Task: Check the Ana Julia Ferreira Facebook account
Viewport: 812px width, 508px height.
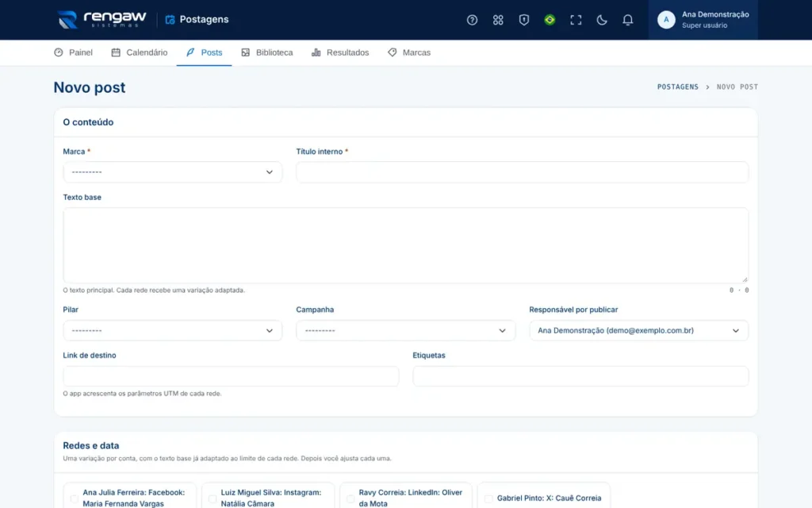Action: coord(74,498)
